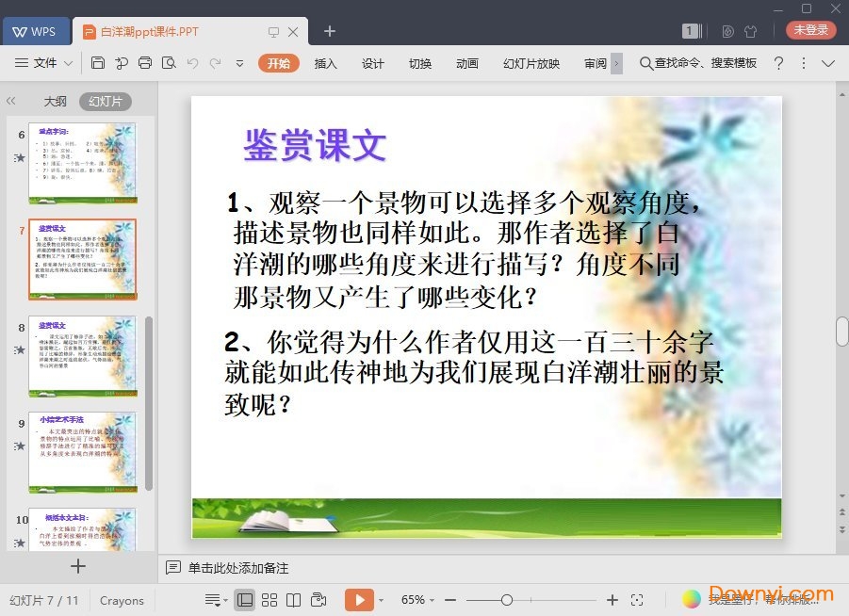Start slideshow with orange play button
Viewport: 849px width, 616px height.
359,600
